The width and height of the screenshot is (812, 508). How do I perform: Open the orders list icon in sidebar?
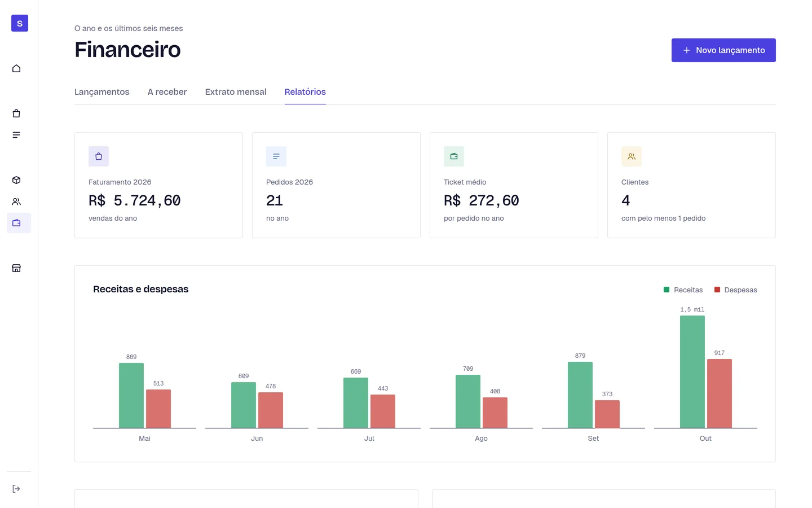[16, 135]
